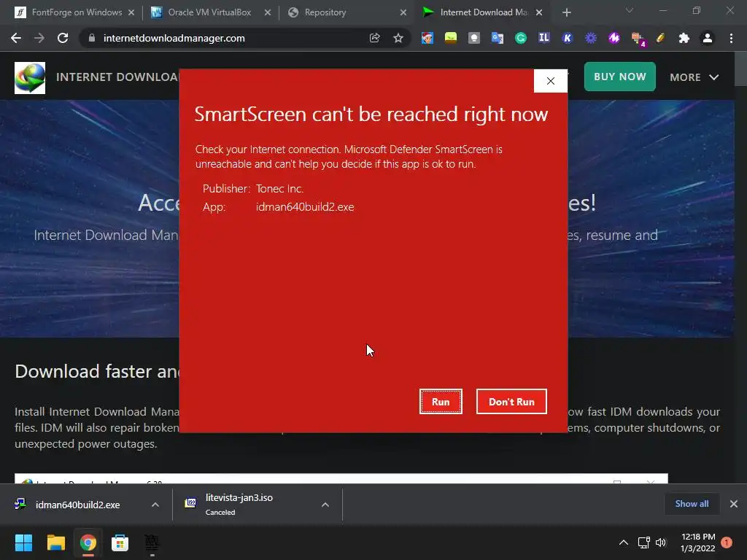Close the downloads bar

tap(734, 504)
